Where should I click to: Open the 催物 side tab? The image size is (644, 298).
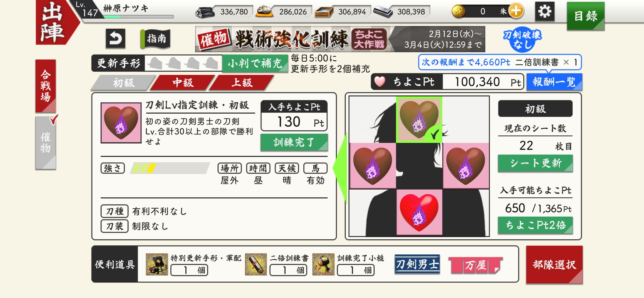tap(46, 143)
